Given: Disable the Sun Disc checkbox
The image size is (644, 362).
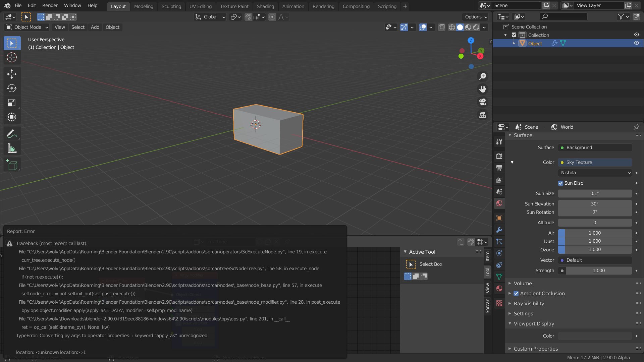Looking at the screenshot, I should tap(560, 183).
